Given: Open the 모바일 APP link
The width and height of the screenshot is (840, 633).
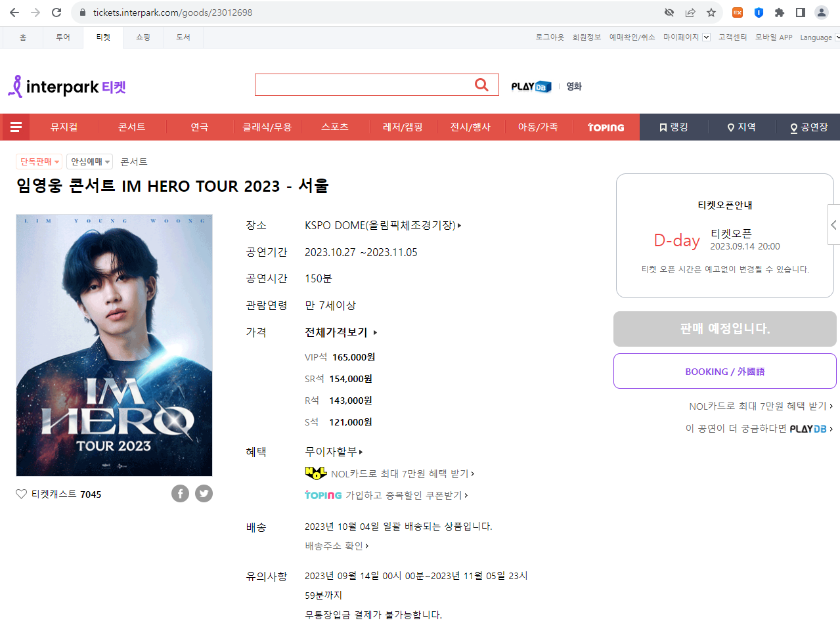Looking at the screenshot, I should click(774, 37).
